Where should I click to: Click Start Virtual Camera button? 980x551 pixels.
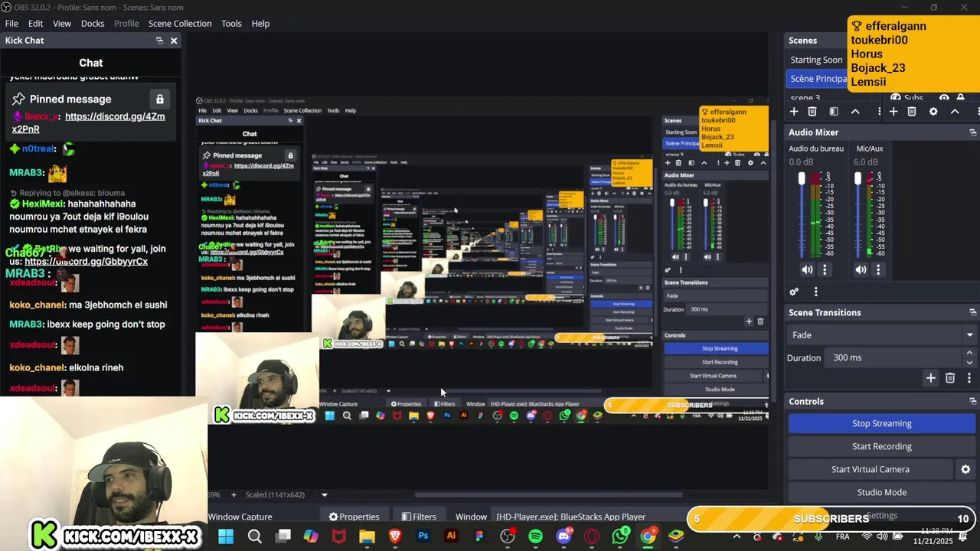(x=871, y=469)
